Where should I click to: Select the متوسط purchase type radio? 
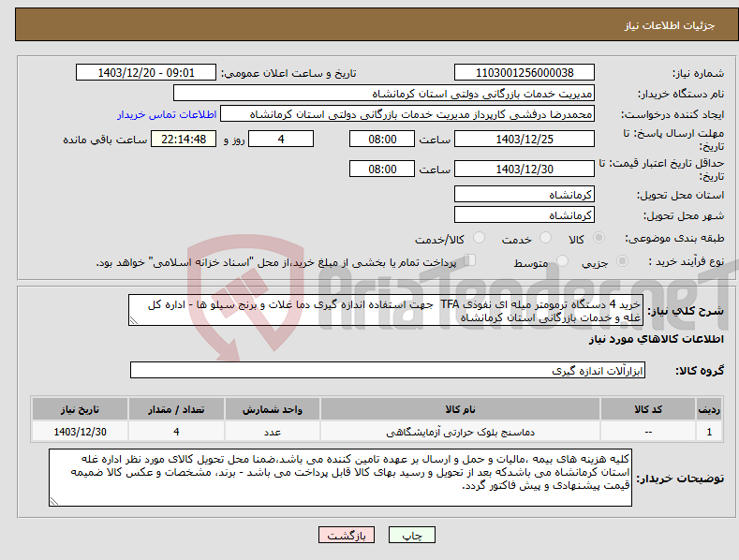click(x=562, y=261)
